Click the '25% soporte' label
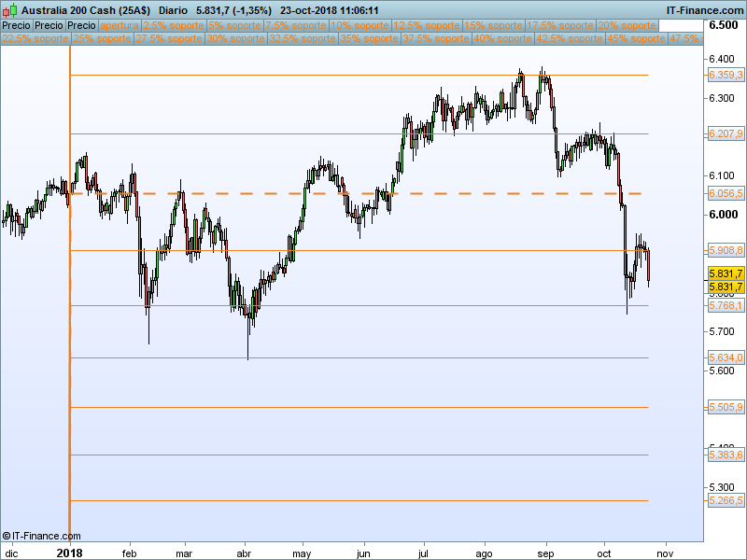747x560 pixels. point(102,38)
